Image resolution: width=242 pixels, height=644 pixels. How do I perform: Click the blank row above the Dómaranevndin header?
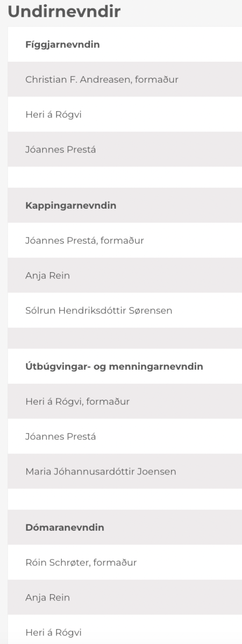click(x=125, y=499)
